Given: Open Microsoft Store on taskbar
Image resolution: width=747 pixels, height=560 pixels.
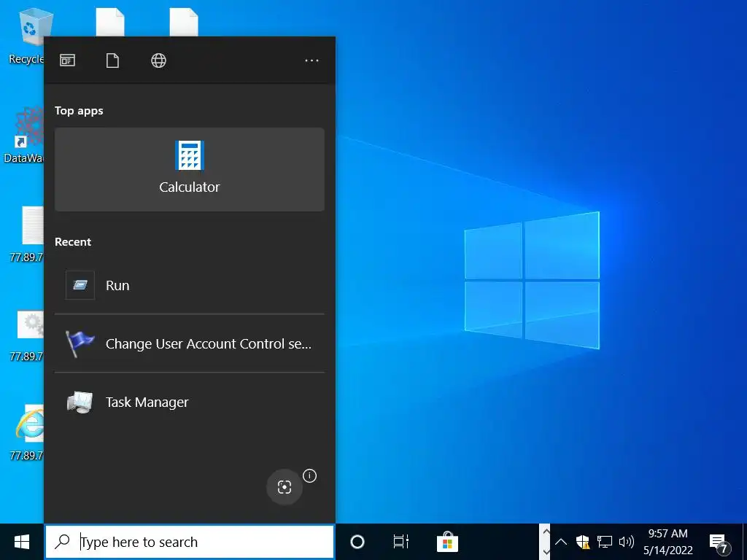Looking at the screenshot, I should [x=447, y=542].
